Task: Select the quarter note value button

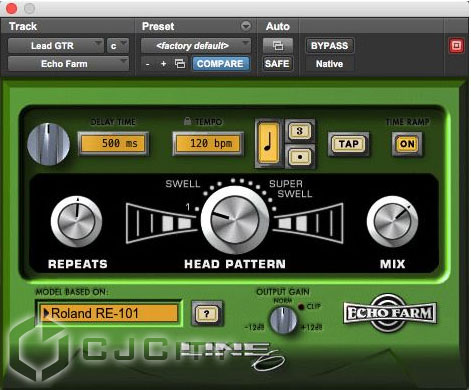Action: (x=268, y=143)
